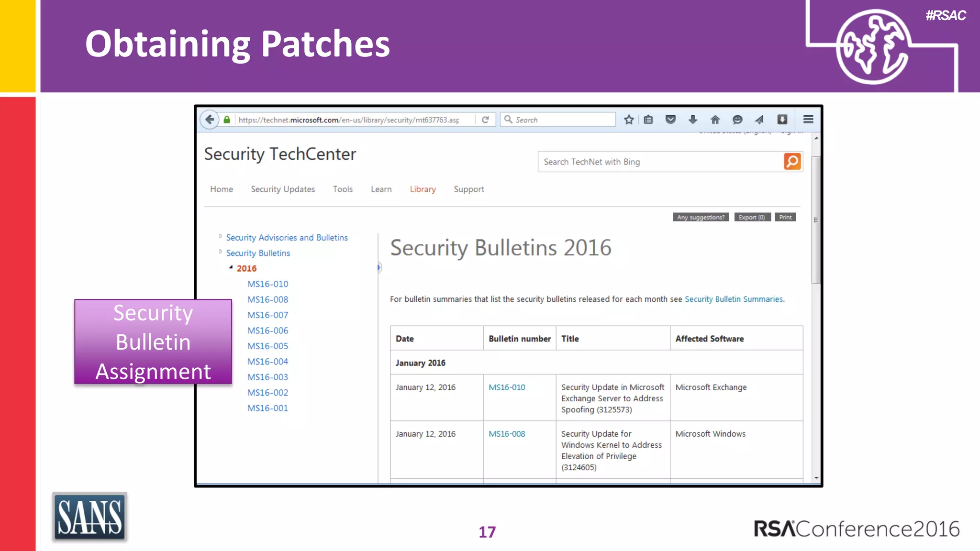Collapse the 2016 tree node arrow
Screen dimensions: 980x551
231,268
